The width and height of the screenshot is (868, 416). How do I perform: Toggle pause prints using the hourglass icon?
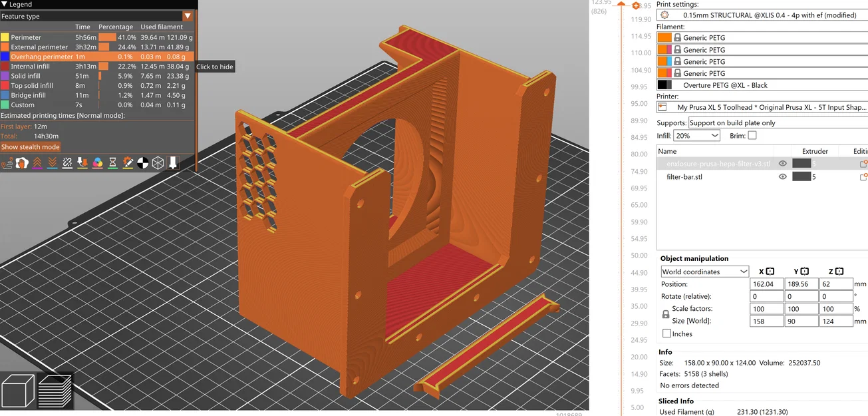pyautogui.click(x=113, y=162)
